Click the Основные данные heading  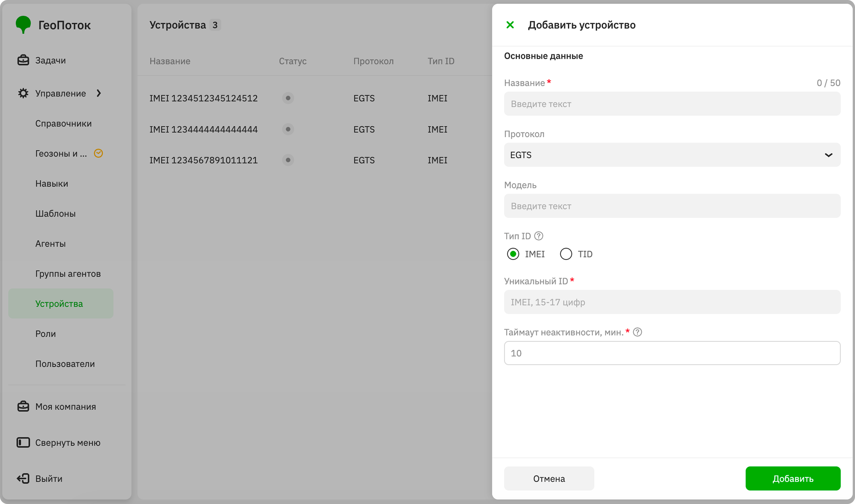pyautogui.click(x=543, y=56)
